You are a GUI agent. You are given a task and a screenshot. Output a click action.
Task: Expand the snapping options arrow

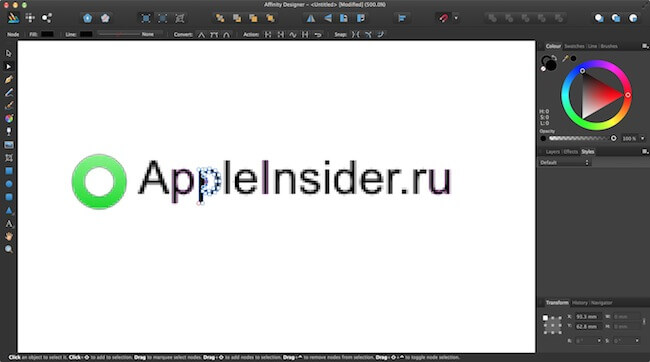[x=456, y=18]
